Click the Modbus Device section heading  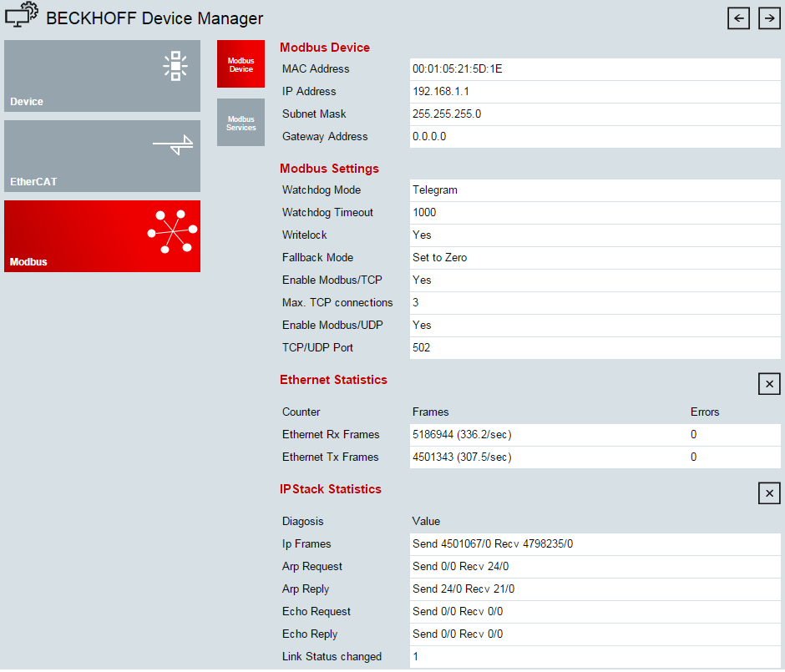tap(324, 48)
